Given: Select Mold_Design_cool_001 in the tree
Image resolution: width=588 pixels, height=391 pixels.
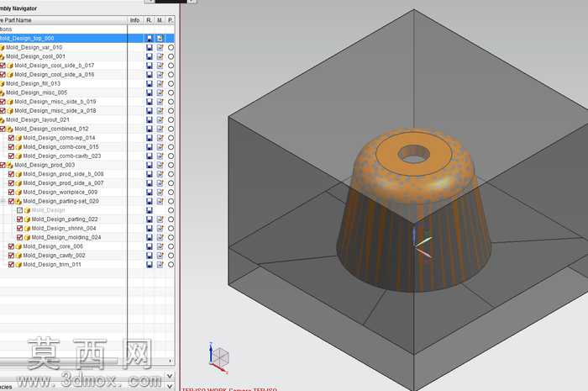Looking at the screenshot, I should pyautogui.click(x=35, y=56).
